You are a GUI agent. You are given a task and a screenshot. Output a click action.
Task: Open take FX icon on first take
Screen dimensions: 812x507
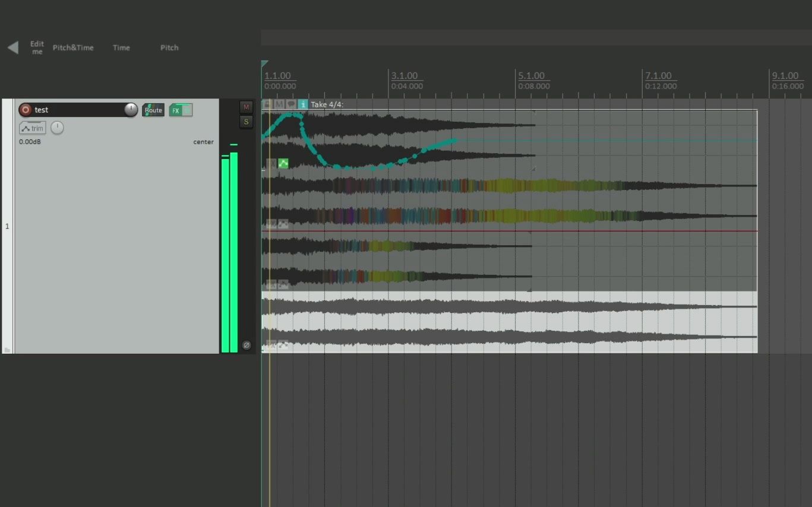[x=272, y=163]
